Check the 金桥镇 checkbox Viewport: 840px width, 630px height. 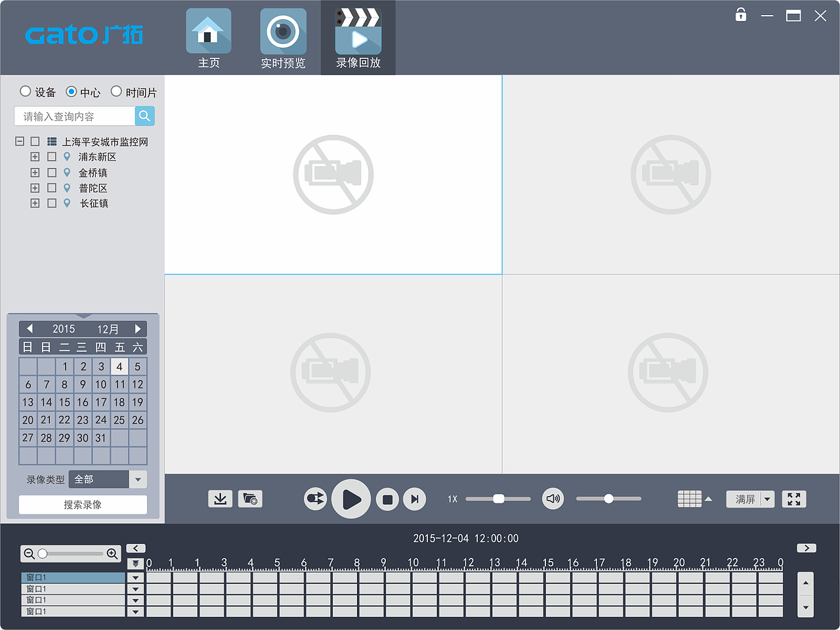[x=52, y=173]
